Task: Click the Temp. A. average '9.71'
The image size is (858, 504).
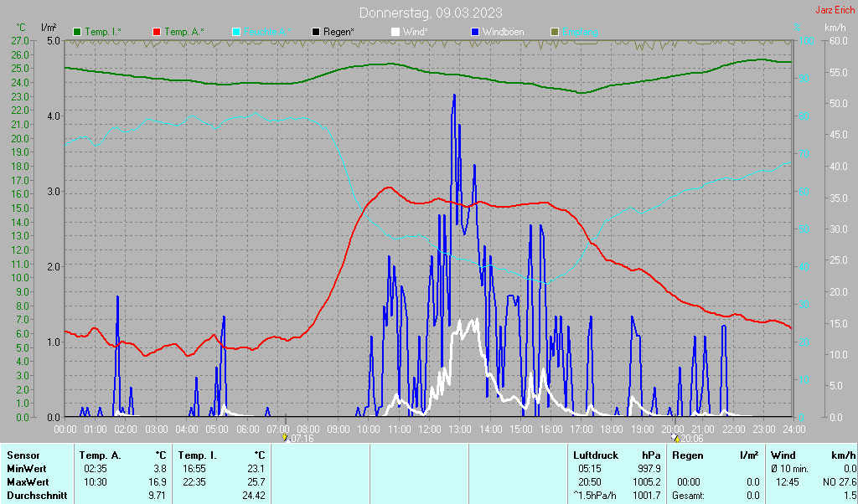Action: pos(158,496)
